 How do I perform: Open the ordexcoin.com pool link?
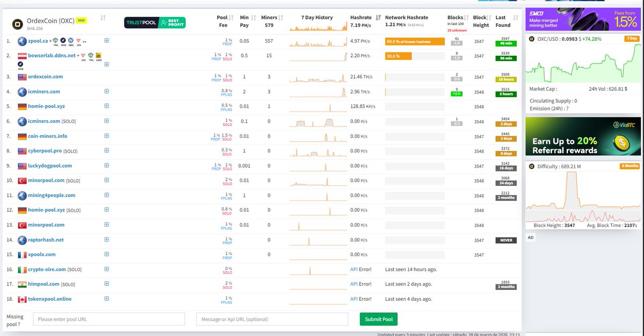click(x=45, y=77)
